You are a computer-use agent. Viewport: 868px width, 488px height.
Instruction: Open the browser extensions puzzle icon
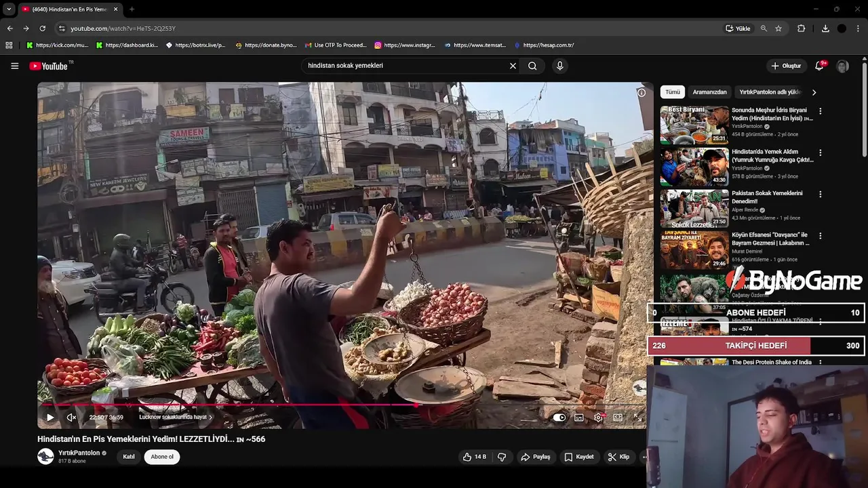pyautogui.click(x=801, y=28)
